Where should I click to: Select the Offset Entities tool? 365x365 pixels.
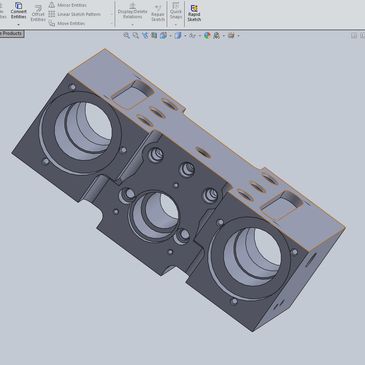coord(38,13)
